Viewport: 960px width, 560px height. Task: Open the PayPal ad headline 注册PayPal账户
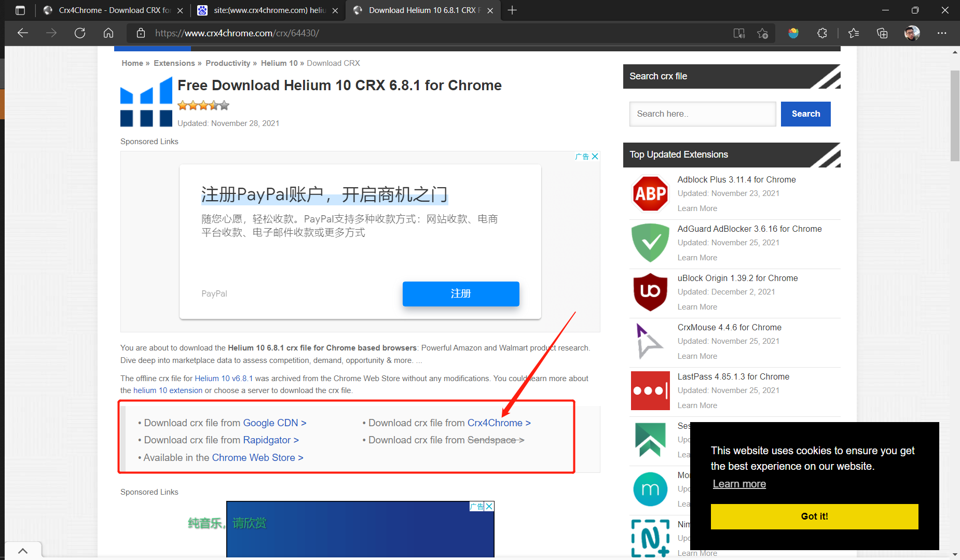[324, 194]
